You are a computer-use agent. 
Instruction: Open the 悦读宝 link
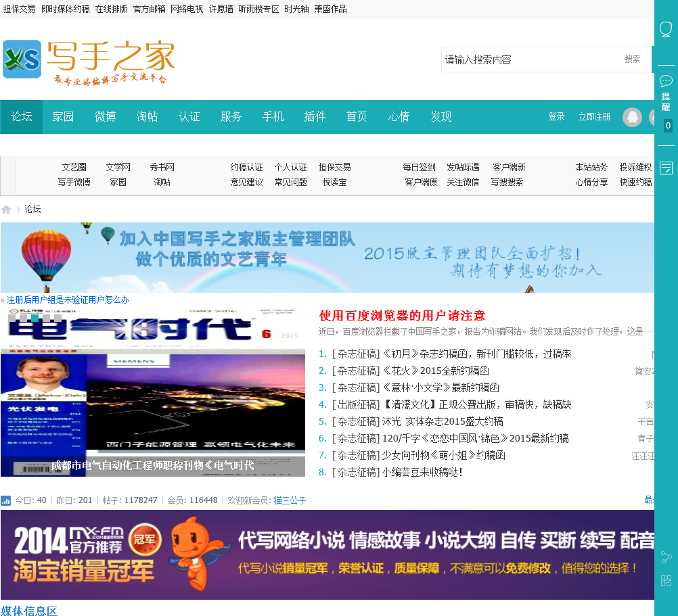[335, 183]
